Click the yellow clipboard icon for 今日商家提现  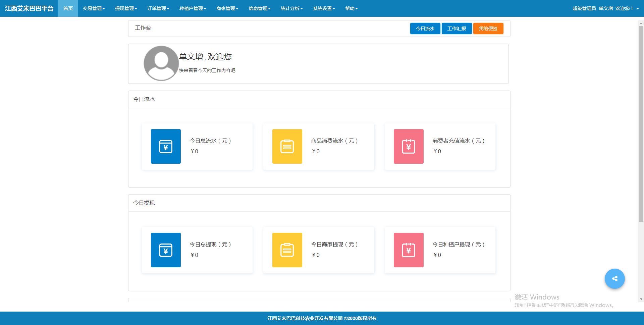287,250
